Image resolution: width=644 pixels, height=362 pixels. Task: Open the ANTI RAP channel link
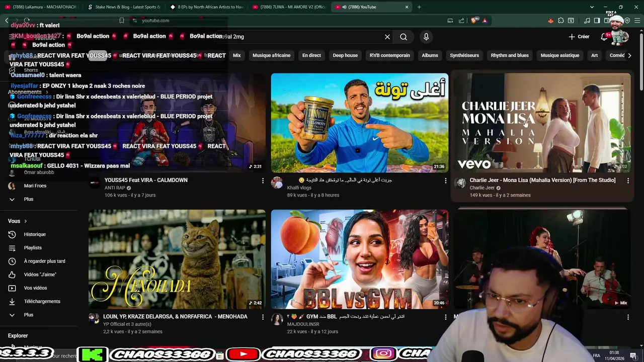pos(115,188)
